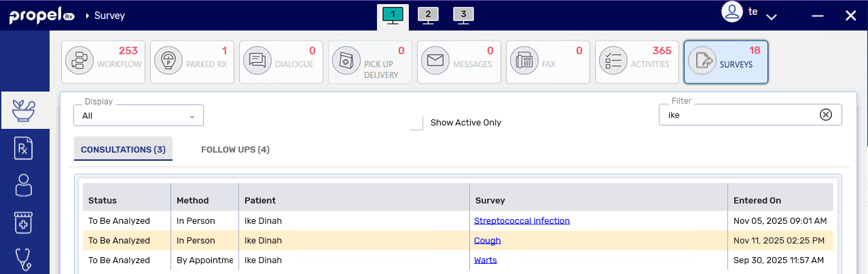868x274 pixels.
Task: Open the Warts survey link
Action: [485, 260]
